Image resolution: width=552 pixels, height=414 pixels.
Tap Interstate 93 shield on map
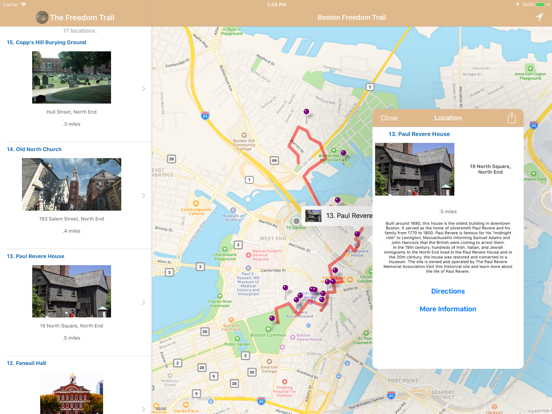pyautogui.click(x=205, y=115)
